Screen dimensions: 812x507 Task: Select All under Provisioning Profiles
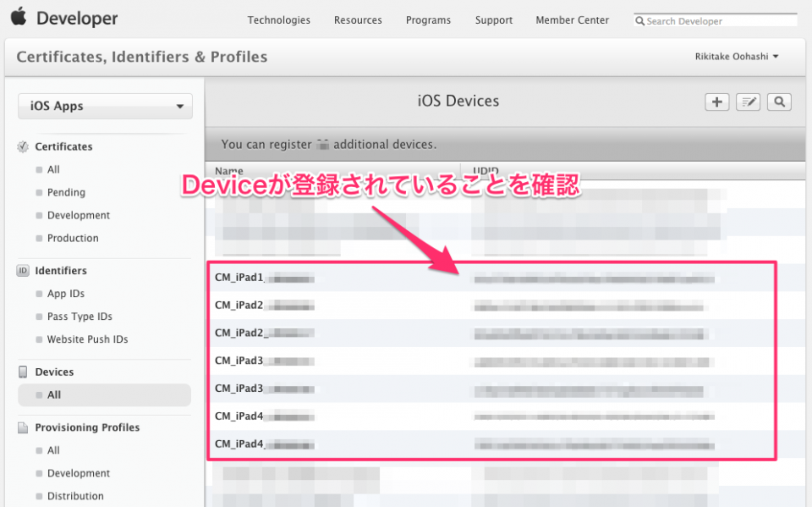coord(53,450)
